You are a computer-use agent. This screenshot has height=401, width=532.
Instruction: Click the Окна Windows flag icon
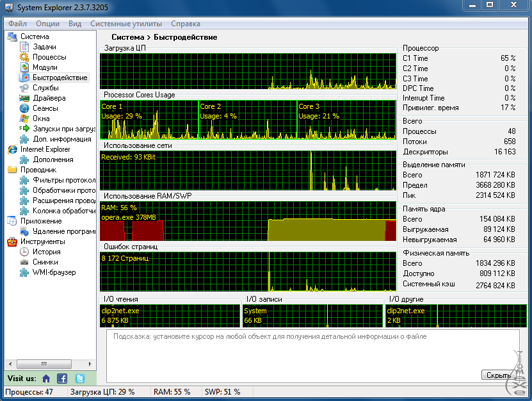pyautogui.click(x=24, y=119)
